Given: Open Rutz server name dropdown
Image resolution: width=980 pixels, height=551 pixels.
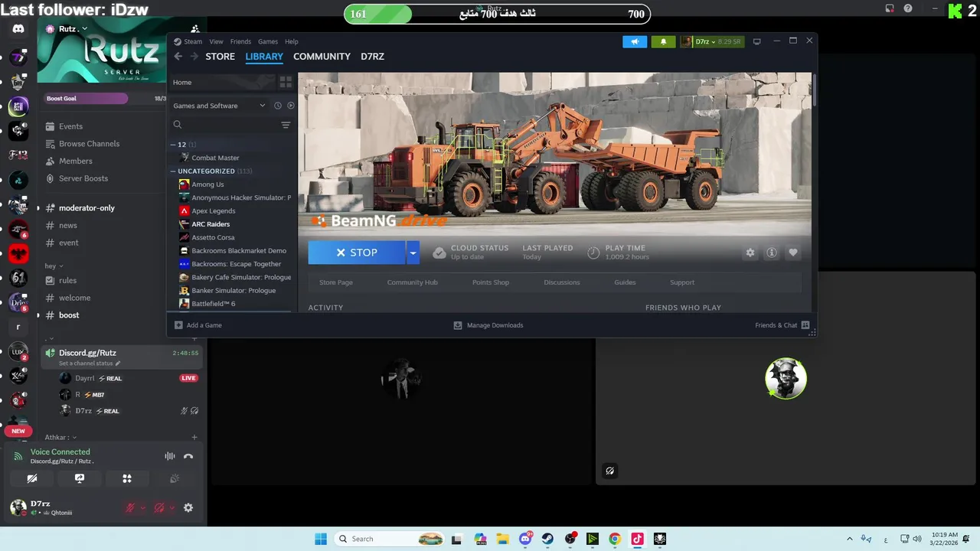Looking at the screenshot, I should 73,28.
